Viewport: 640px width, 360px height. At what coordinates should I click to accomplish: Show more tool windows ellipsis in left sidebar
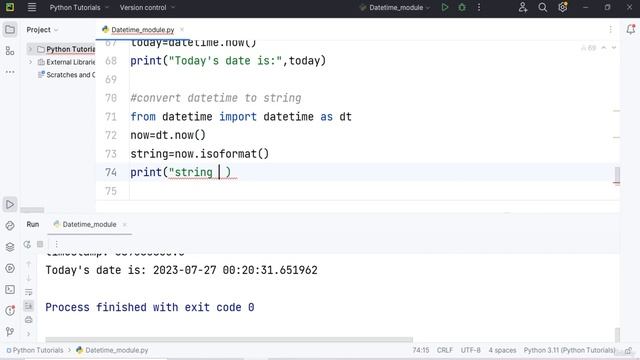click(x=10, y=72)
